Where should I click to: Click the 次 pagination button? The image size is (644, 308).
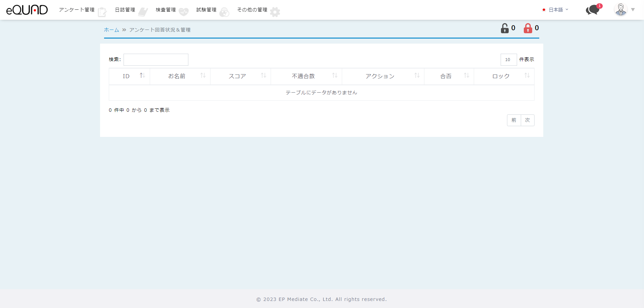tap(527, 120)
